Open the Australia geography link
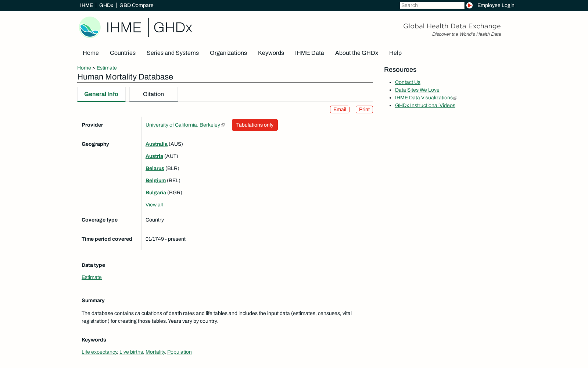Viewport: 588px width, 368px height. [157, 144]
